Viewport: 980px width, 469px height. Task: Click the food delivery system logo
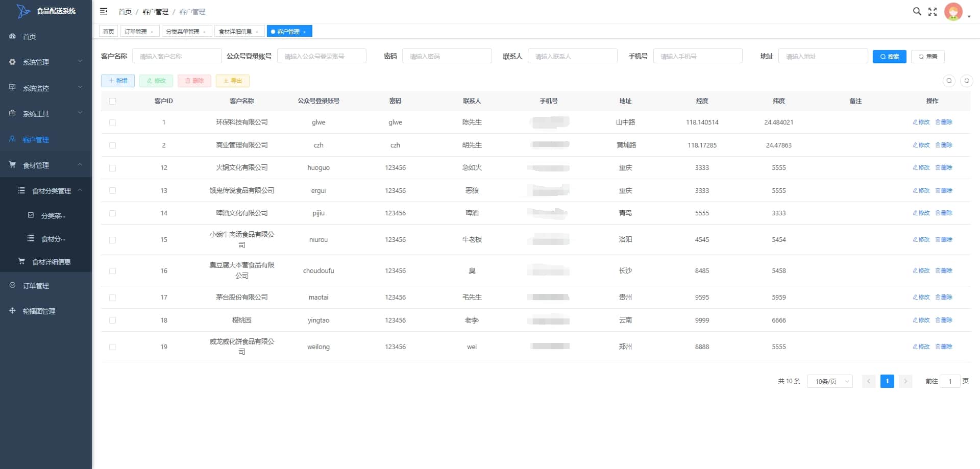click(23, 11)
